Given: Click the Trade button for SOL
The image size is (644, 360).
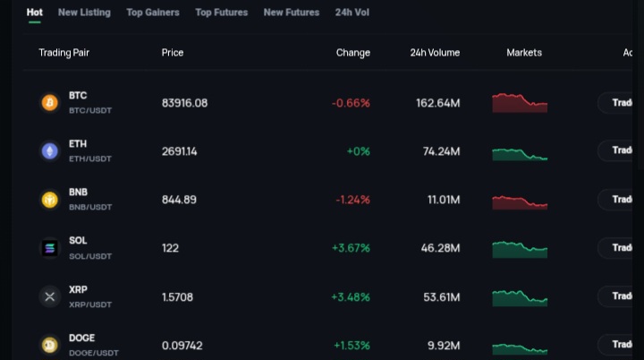Looking at the screenshot, I should 615,248.
